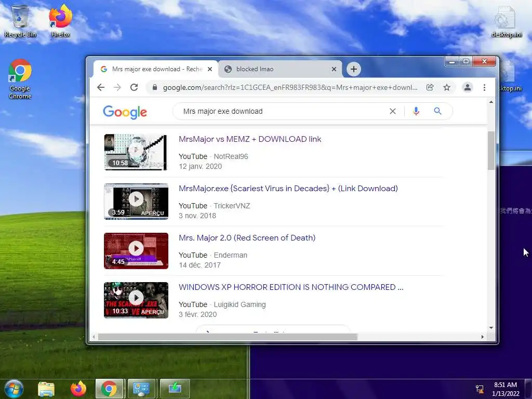Share this page using the share icon
532x399 pixels.
(430, 87)
